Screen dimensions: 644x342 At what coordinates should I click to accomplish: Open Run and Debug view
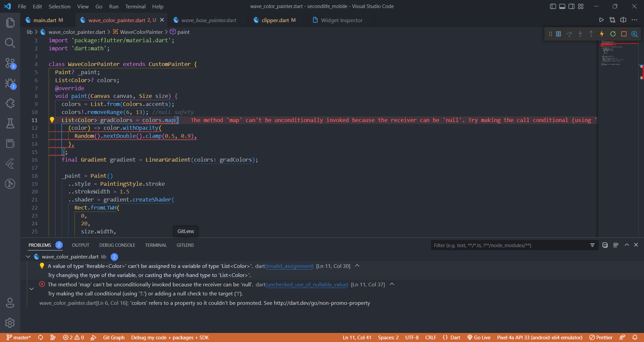(10, 83)
